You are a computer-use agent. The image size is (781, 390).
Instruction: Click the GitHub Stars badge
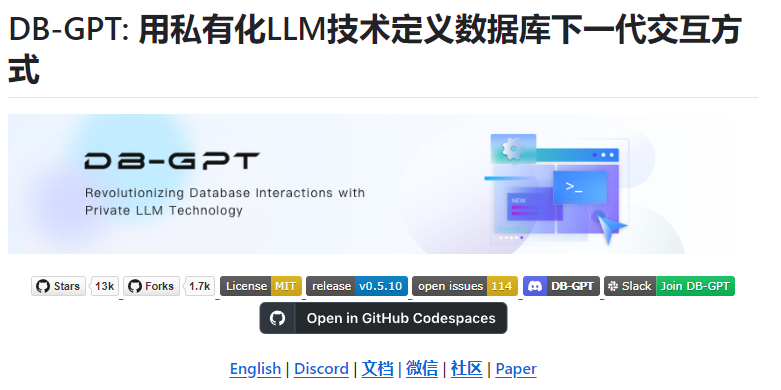[x=58, y=286]
